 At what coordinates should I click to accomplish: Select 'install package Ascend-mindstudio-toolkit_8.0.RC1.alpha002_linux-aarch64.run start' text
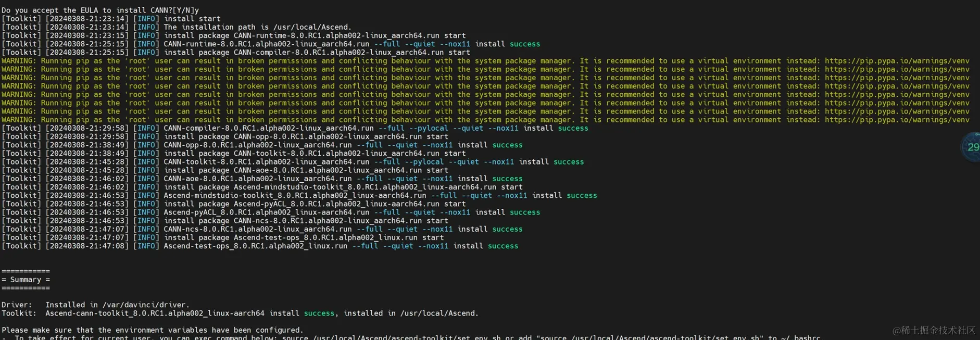343,187
